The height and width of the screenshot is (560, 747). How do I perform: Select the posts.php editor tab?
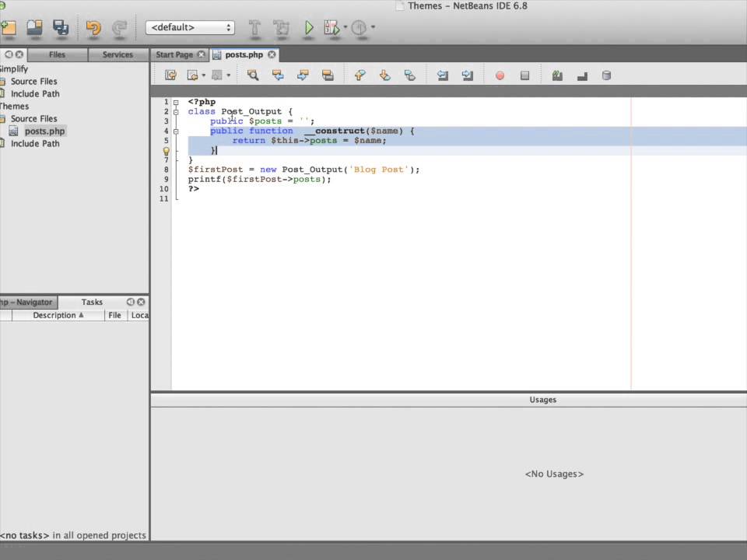[244, 54]
